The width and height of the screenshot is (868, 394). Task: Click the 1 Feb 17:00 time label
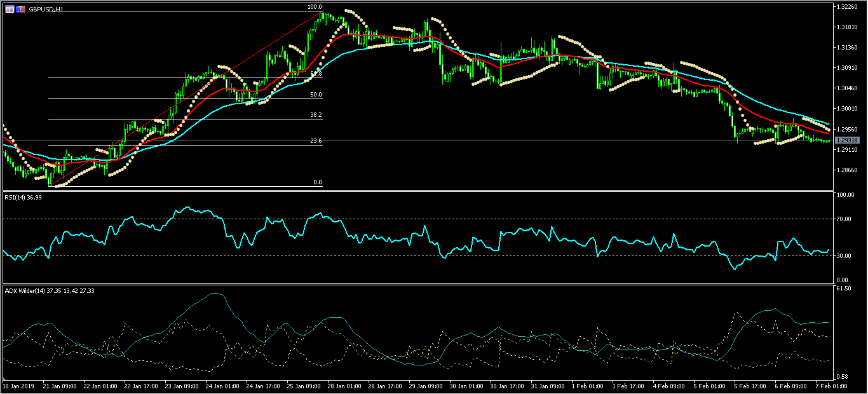(x=628, y=386)
